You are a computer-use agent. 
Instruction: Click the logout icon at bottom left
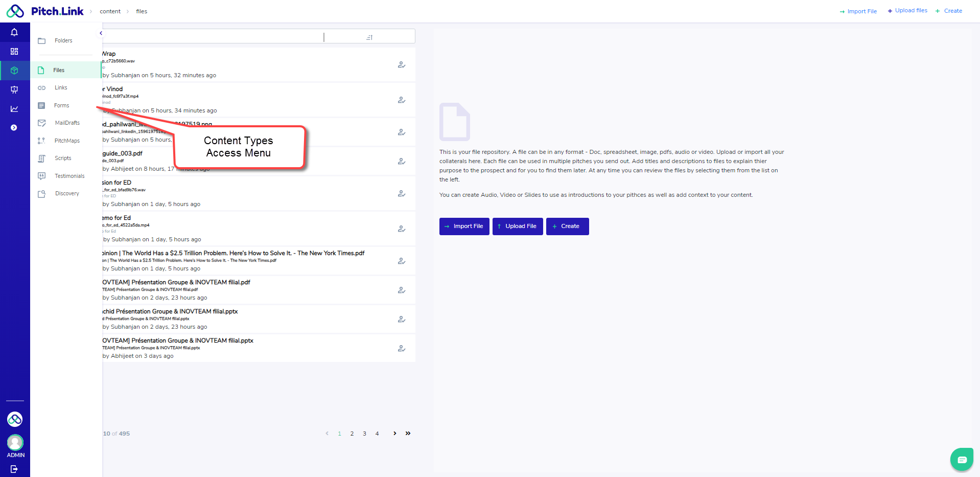[x=14, y=469]
